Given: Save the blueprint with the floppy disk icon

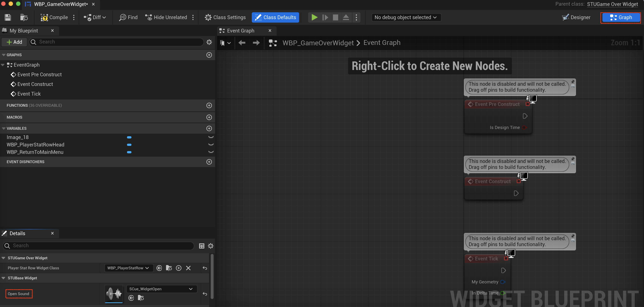Looking at the screenshot, I should (x=8, y=17).
